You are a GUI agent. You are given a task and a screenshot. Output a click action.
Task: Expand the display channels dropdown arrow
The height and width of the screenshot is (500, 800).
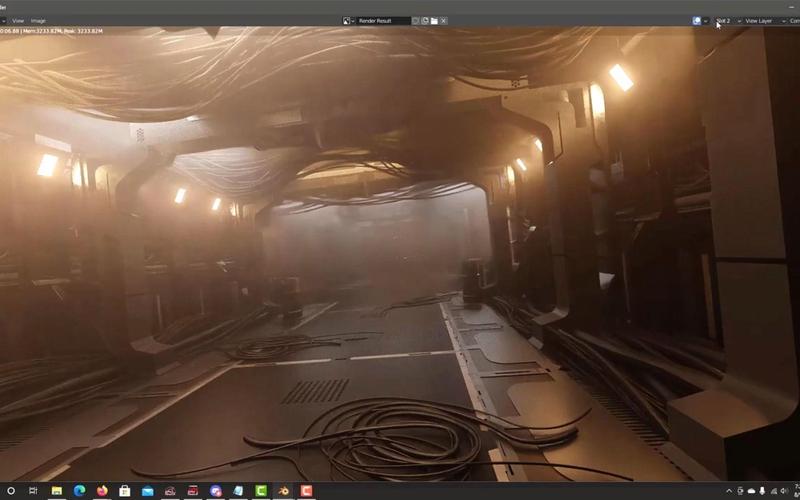pos(706,21)
